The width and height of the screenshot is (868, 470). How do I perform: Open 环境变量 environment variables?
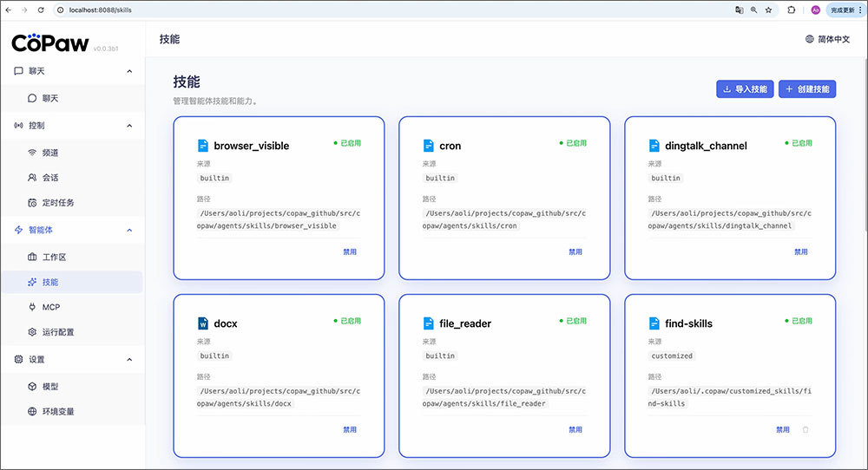(72, 411)
